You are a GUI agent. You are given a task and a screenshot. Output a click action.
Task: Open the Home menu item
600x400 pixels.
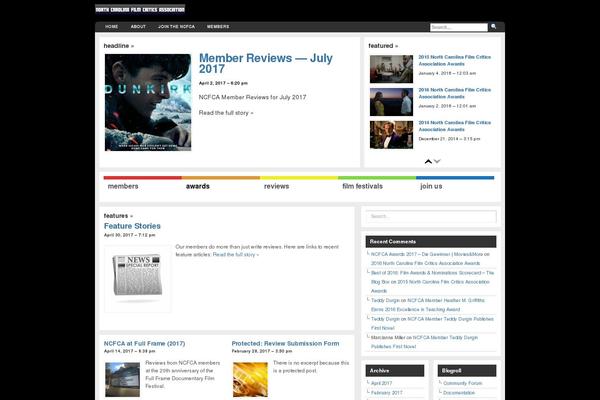pyautogui.click(x=111, y=27)
